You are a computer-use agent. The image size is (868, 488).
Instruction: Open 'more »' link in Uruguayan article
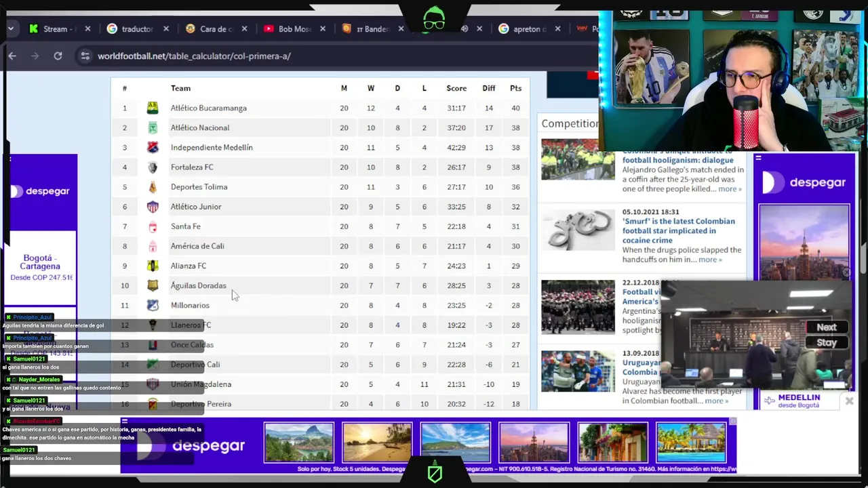[x=716, y=401]
